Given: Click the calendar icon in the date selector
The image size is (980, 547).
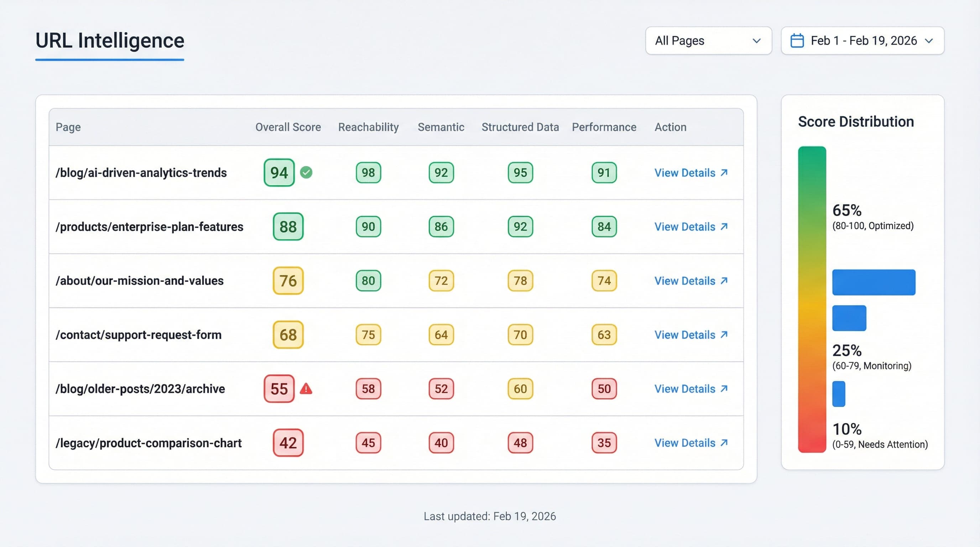Looking at the screenshot, I should point(798,40).
